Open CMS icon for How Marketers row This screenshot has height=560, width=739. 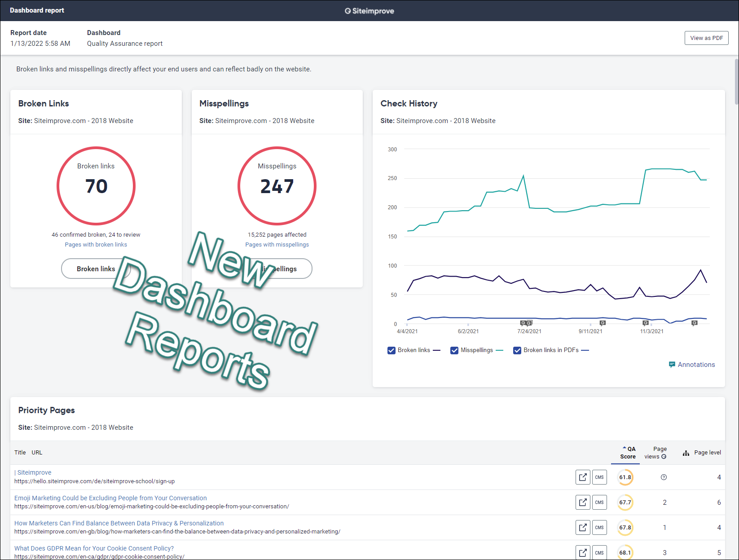[x=599, y=527]
